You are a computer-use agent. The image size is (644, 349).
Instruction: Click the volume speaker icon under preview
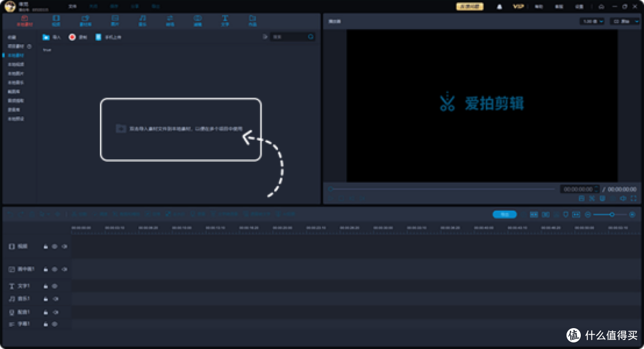(623, 199)
